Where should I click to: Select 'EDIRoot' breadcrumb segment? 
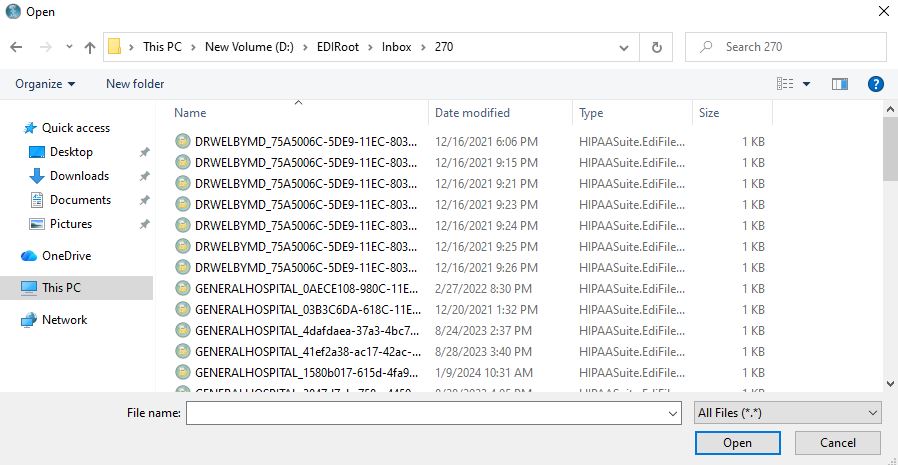click(x=338, y=47)
